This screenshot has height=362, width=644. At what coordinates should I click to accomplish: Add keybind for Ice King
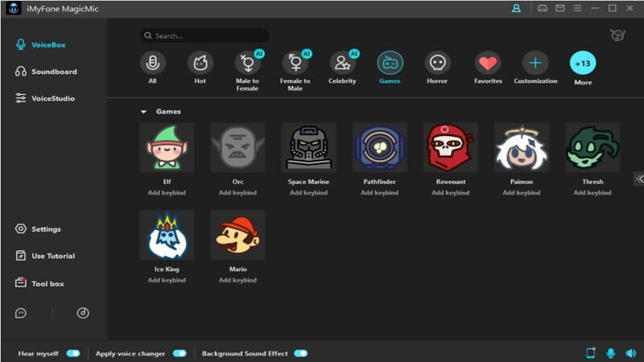click(167, 280)
